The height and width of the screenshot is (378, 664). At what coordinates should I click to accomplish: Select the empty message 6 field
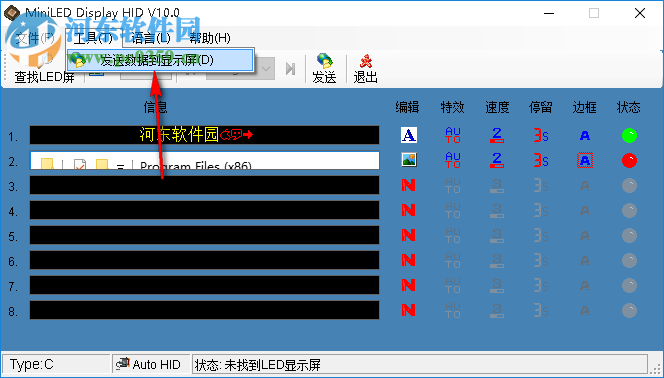(x=205, y=260)
